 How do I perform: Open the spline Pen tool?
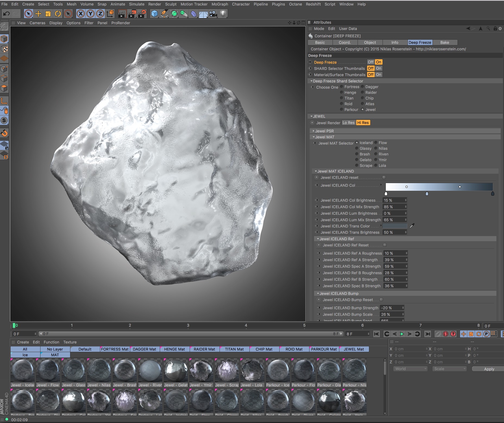click(x=164, y=14)
